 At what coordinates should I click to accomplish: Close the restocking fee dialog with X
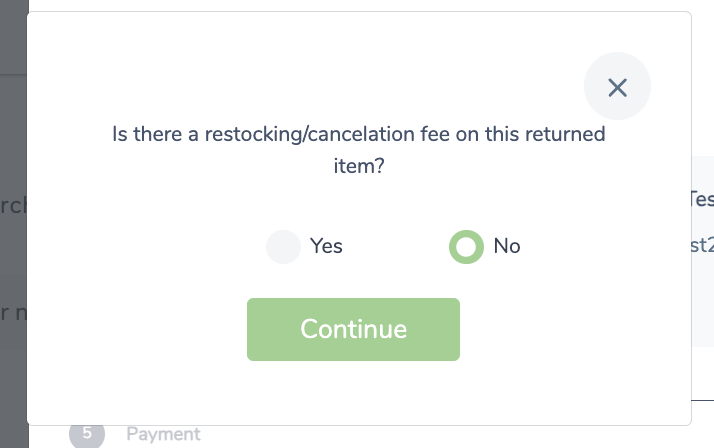pyautogui.click(x=617, y=87)
